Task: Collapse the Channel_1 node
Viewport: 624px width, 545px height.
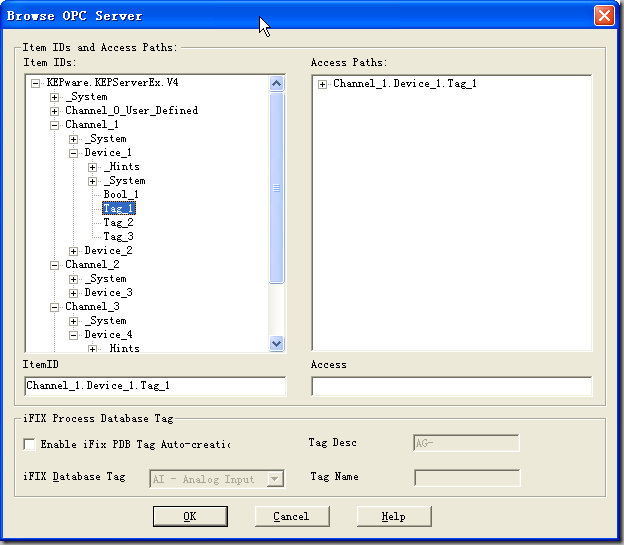Action: coord(55,125)
